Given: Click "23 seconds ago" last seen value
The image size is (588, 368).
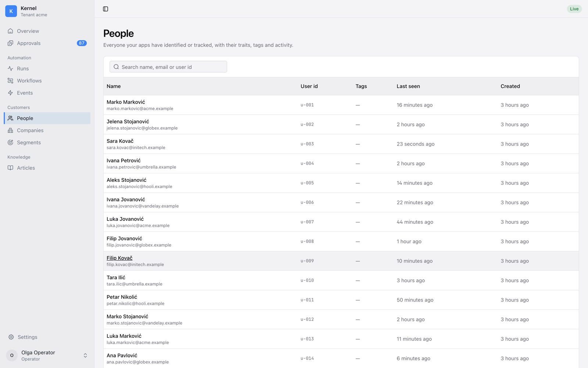Looking at the screenshot, I should [x=415, y=144].
